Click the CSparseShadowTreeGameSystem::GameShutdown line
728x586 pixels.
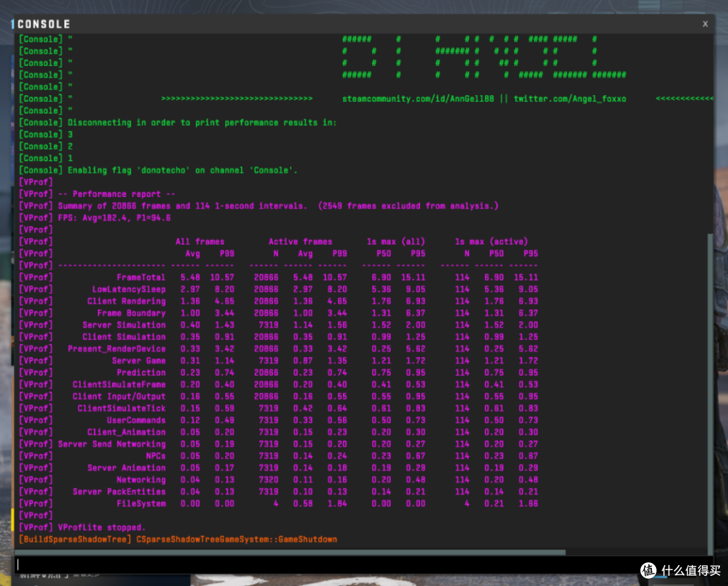(x=237, y=539)
